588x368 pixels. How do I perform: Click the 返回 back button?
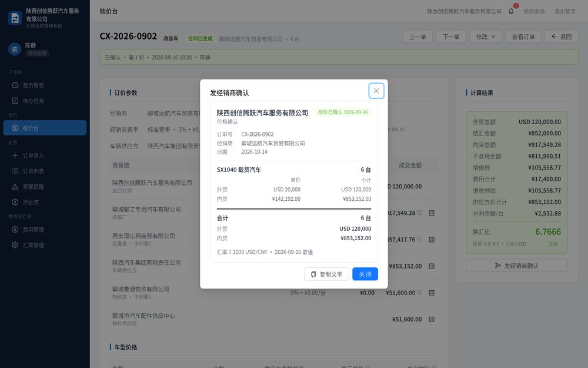(x=562, y=37)
